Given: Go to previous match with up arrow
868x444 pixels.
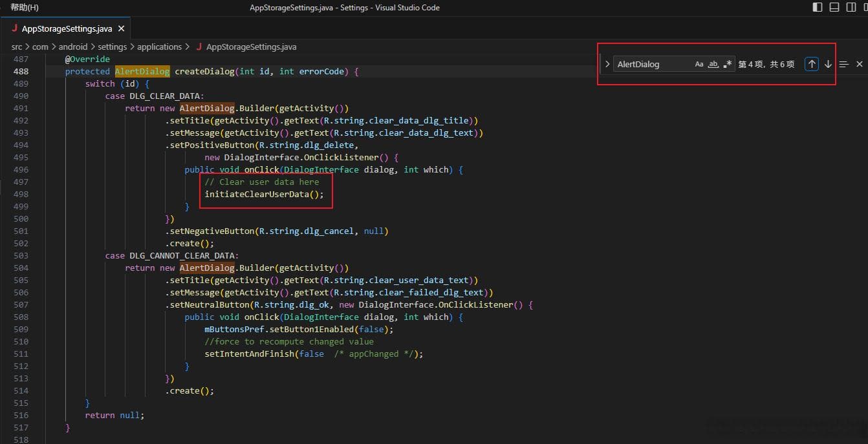Looking at the screenshot, I should (812, 64).
